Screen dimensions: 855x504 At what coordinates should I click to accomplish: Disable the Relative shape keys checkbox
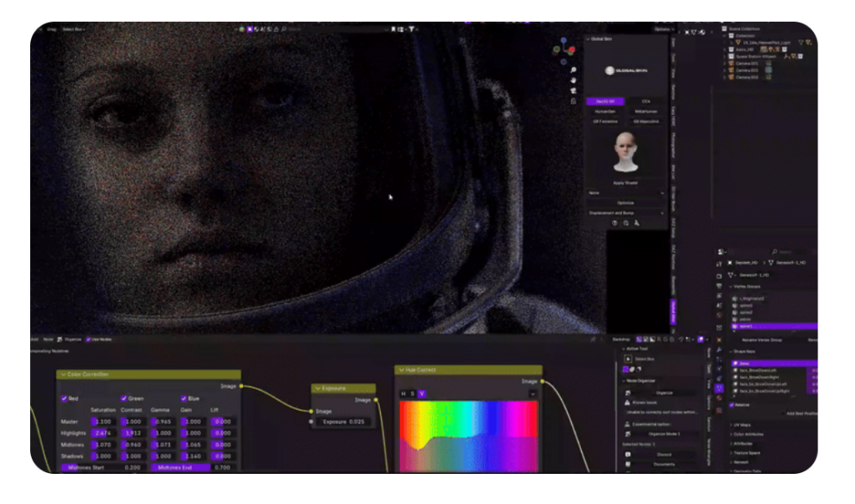pyautogui.click(x=732, y=405)
